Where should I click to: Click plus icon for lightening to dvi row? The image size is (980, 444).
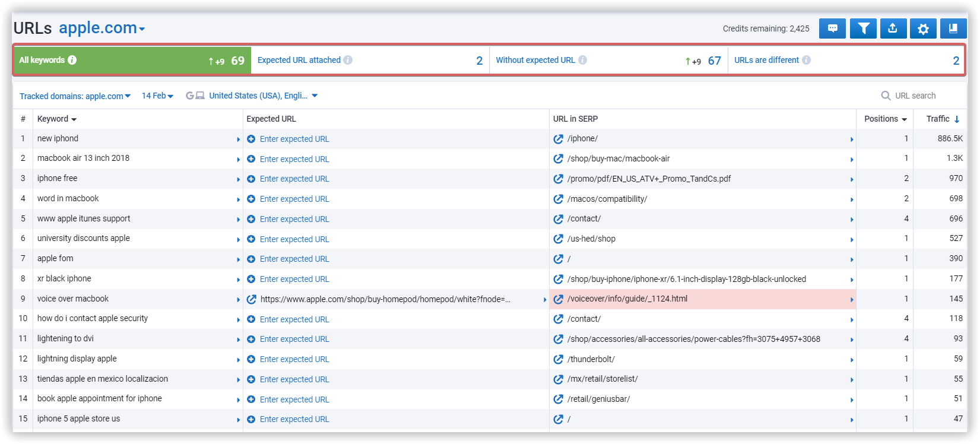click(251, 339)
